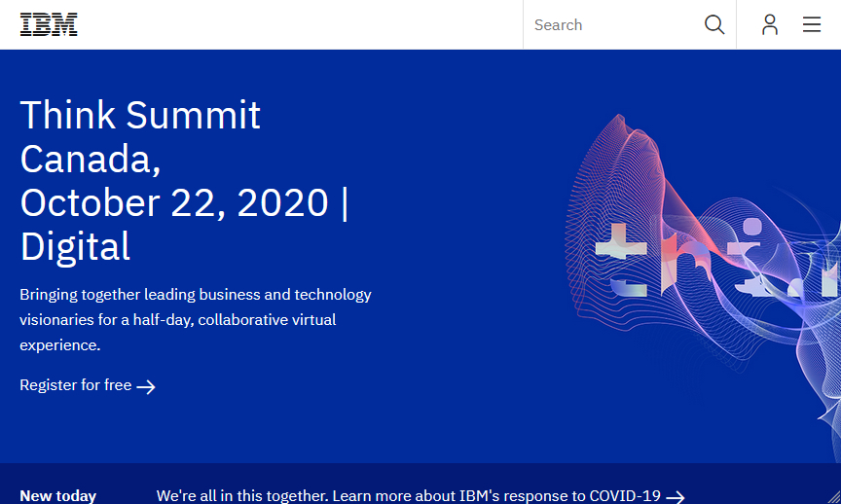Click the Register for free link
The width and height of the screenshot is (841, 504).
88,385
